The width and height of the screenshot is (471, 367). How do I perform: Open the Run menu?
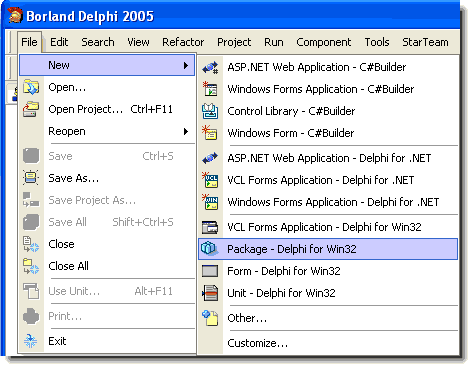point(274,42)
